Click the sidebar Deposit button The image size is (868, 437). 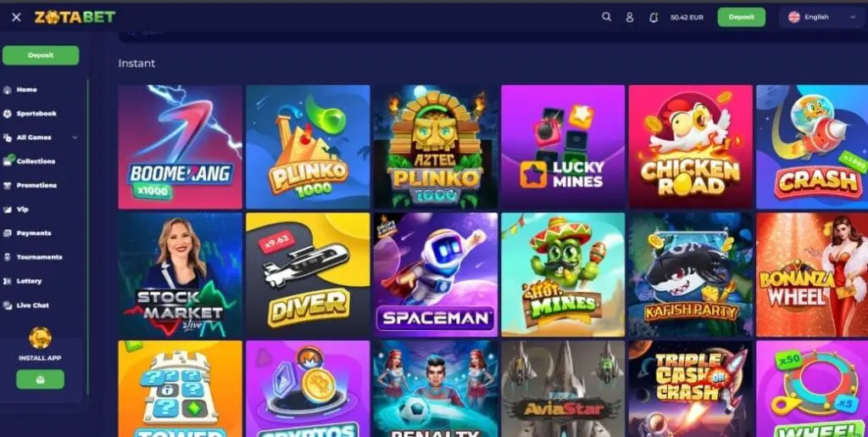[41, 55]
